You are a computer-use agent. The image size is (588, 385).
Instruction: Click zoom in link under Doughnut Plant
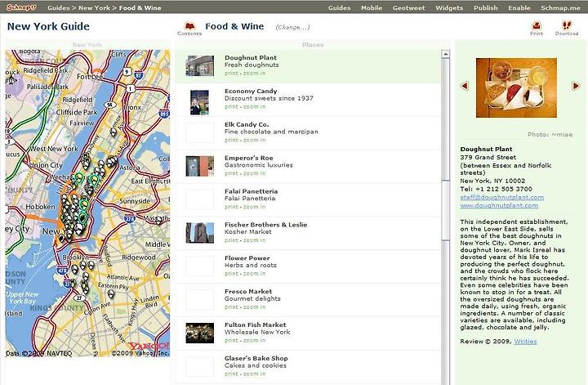coord(254,74)
